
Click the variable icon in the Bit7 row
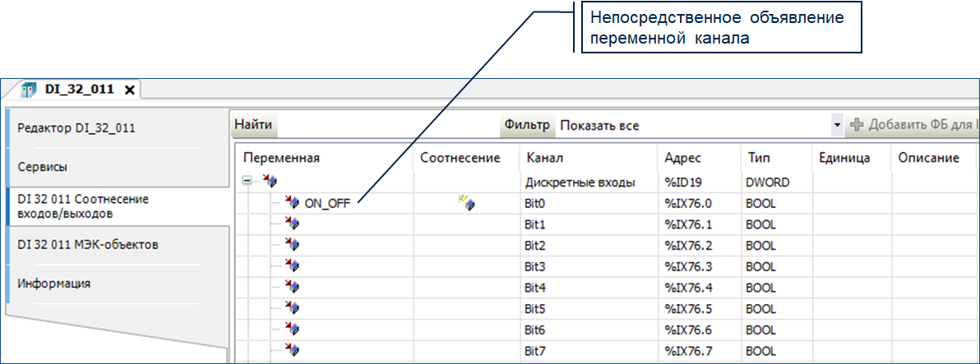293,351
